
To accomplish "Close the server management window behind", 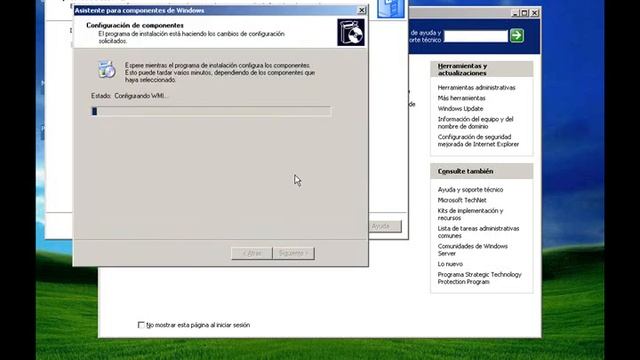I will coord(534,13).
